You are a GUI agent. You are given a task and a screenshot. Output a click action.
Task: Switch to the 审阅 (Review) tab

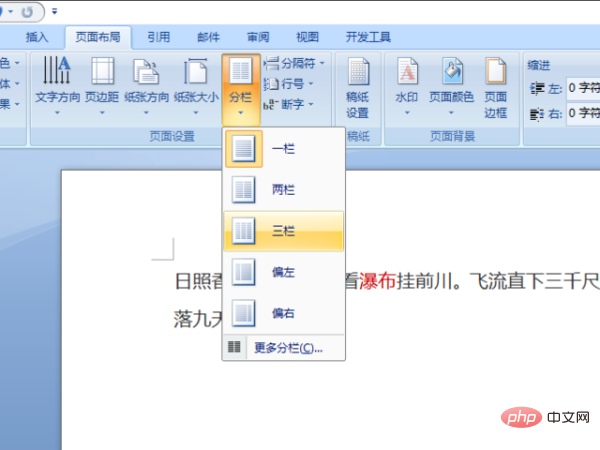[x=257, y=37]
